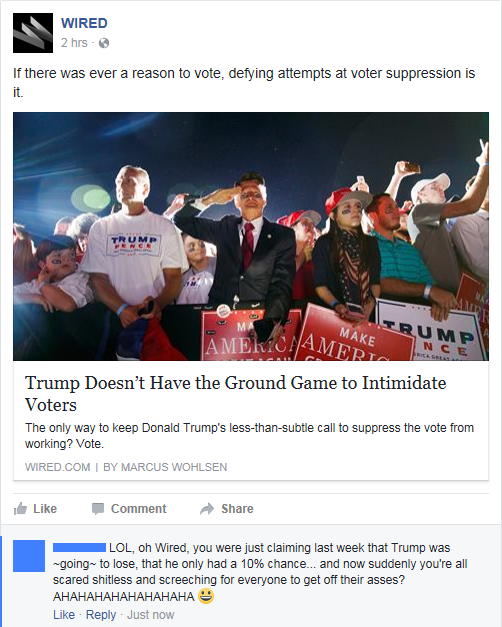Open the Trump Ground Game article headline
This screenshot has height=627, width=502.
[x=236, y=393]
